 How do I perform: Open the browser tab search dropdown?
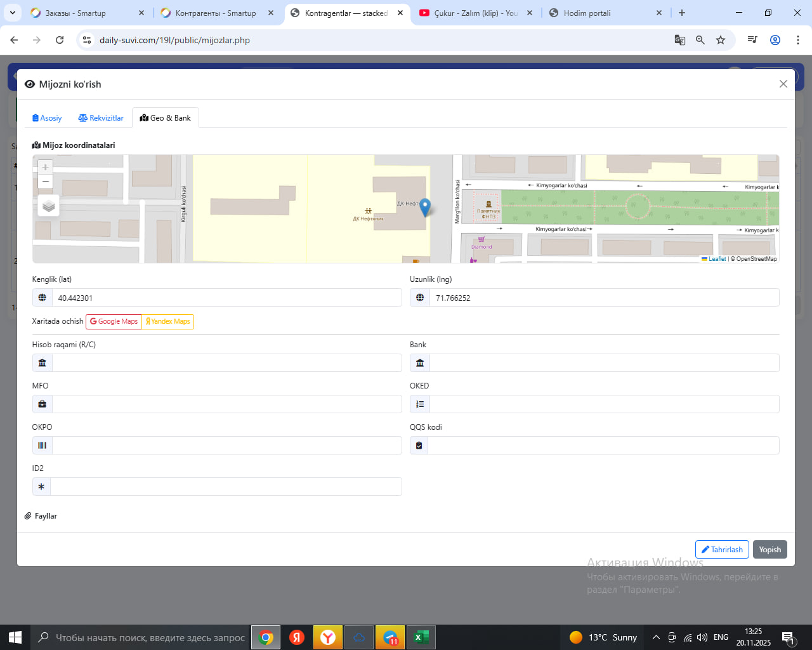(13, 13)
